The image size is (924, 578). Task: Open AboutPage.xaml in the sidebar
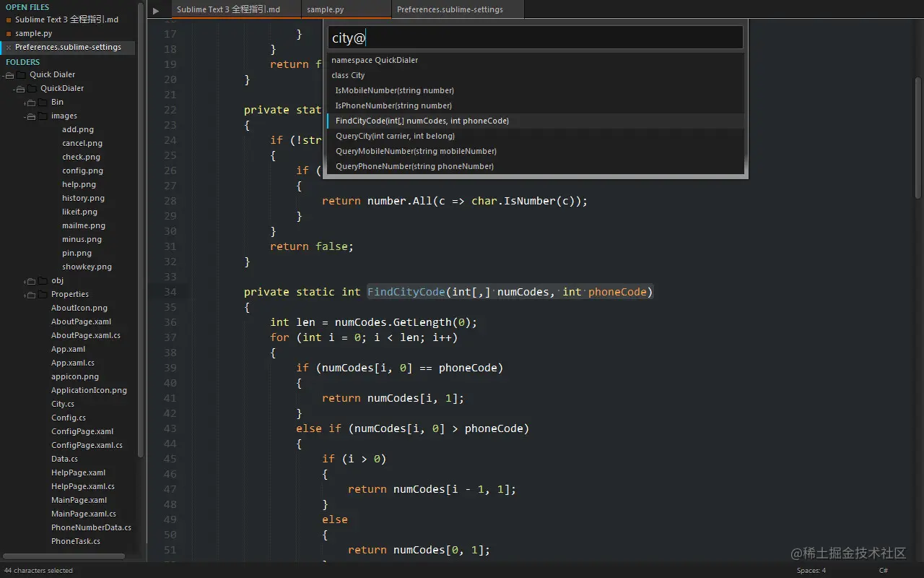pyautogui.click(x=81, y=322)
